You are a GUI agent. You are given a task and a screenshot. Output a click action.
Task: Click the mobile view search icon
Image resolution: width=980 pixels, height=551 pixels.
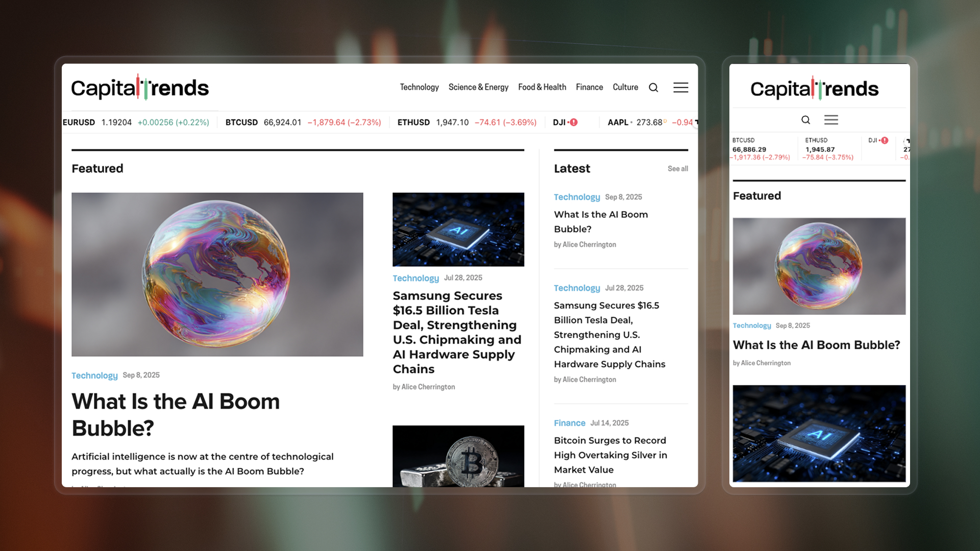point(805,120)
